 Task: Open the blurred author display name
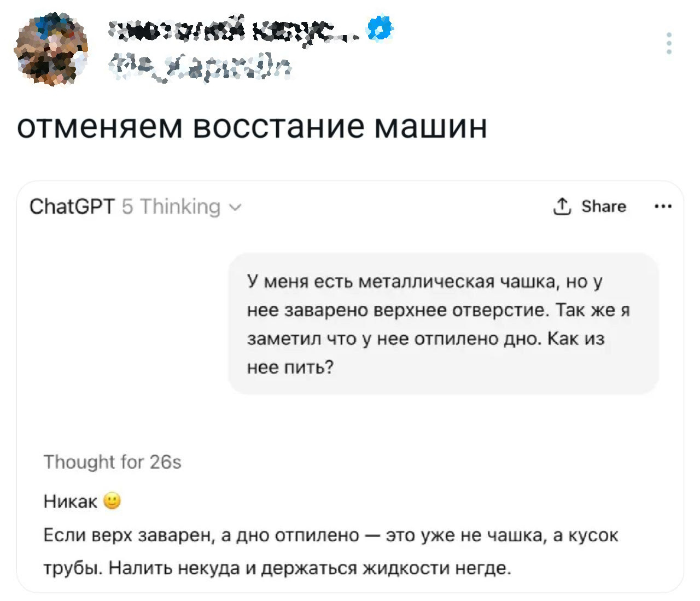[x=235, y=31]
